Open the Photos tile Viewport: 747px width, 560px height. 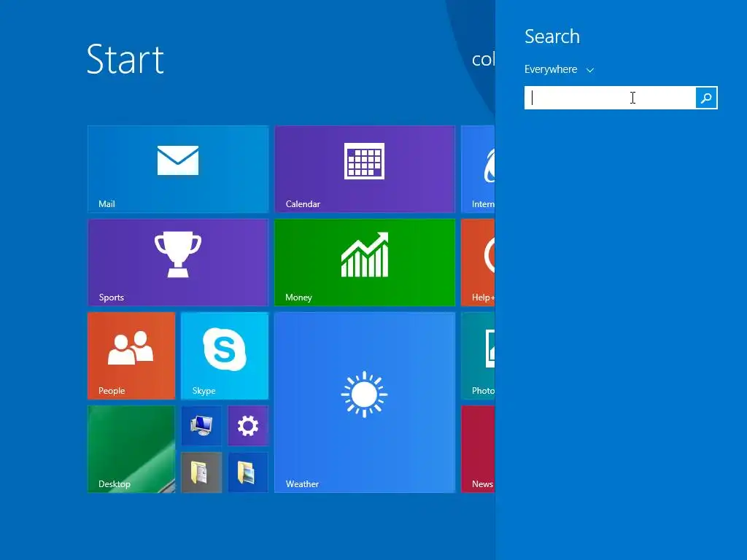(x=479, y=356)
